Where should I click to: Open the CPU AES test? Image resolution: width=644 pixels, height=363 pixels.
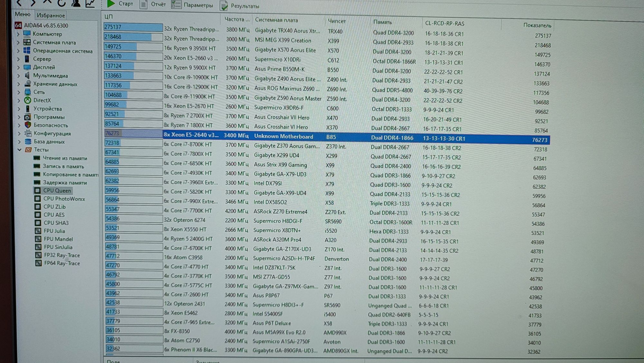coord(54,215)
